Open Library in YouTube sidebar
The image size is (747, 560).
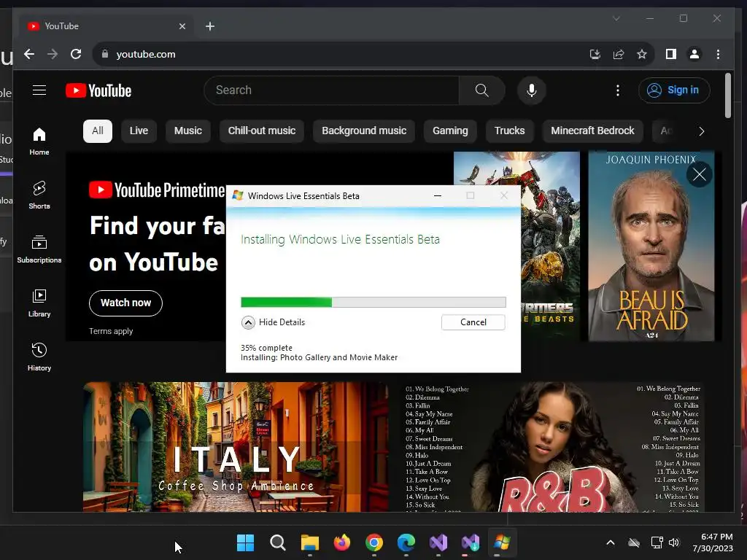(x=39, y=303)
